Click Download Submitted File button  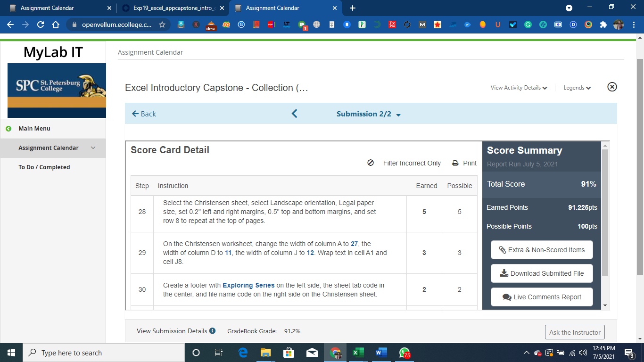coord(542,273)
